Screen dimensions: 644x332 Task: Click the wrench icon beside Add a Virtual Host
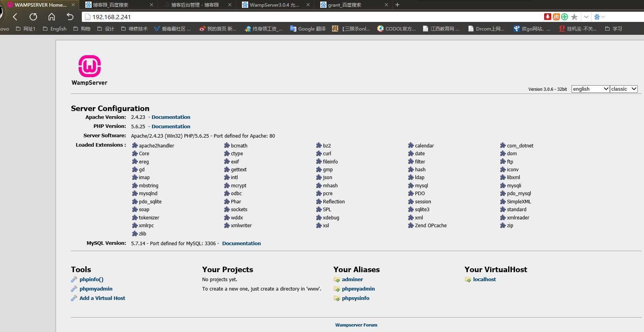click(x=74, y=298)
